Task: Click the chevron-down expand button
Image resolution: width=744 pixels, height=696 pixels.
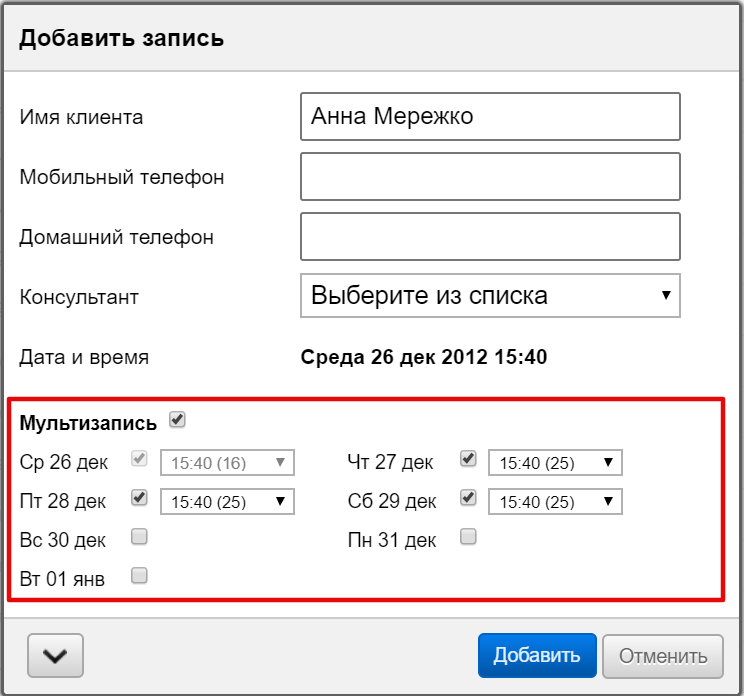Action: [55, 656]
